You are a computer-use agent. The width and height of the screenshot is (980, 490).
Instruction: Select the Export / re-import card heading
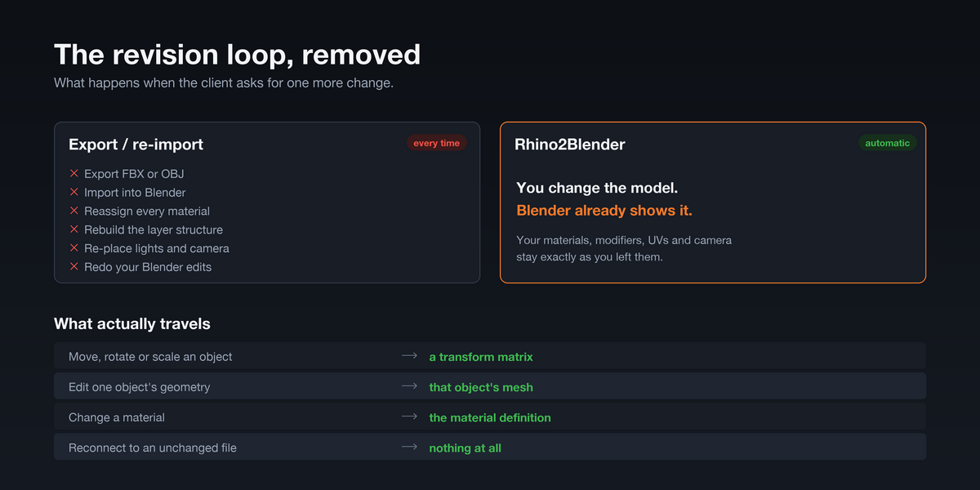coord(136,145)
